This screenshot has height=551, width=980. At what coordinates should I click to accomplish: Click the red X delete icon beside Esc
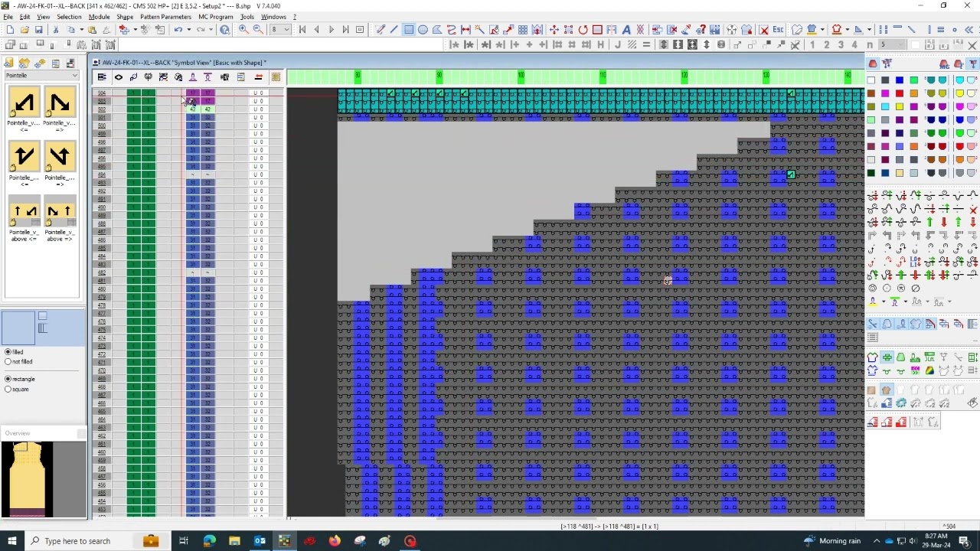coord(763,30)
